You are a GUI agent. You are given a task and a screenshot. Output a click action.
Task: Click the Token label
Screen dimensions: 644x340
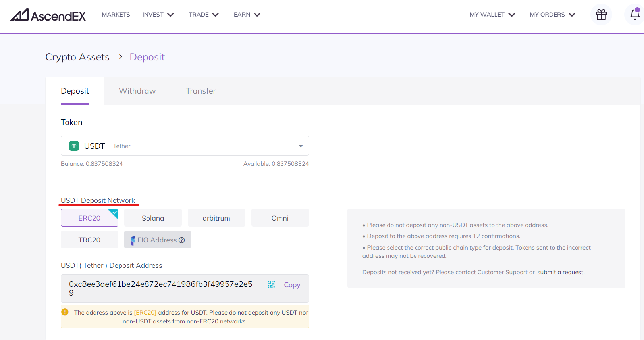click(71, 122)
